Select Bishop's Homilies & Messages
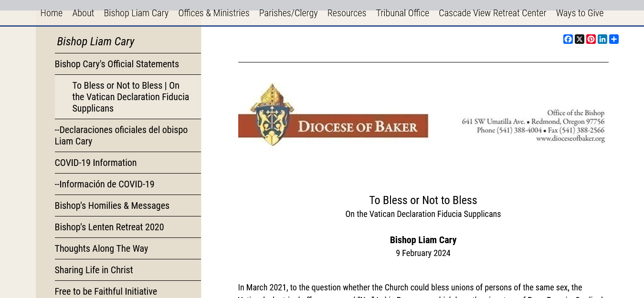The image size is (644, 298). 112,206
